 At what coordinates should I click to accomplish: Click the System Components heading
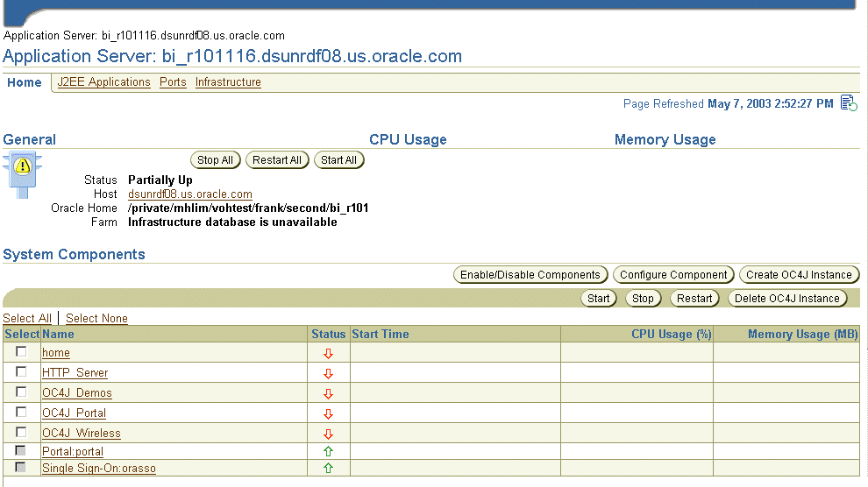(75, 254)
